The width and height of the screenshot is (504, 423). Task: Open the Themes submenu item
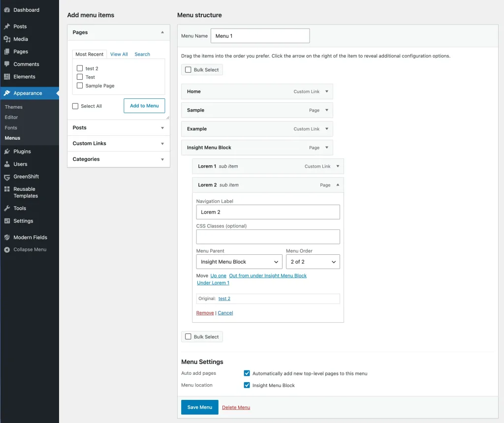pyautogui.click(x=13, y=107)
